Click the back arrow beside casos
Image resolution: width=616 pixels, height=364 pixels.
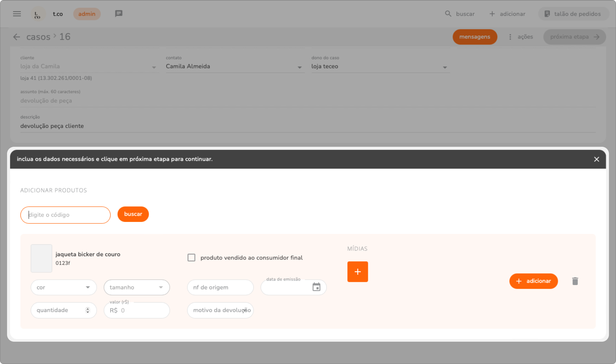coord(16,37)
